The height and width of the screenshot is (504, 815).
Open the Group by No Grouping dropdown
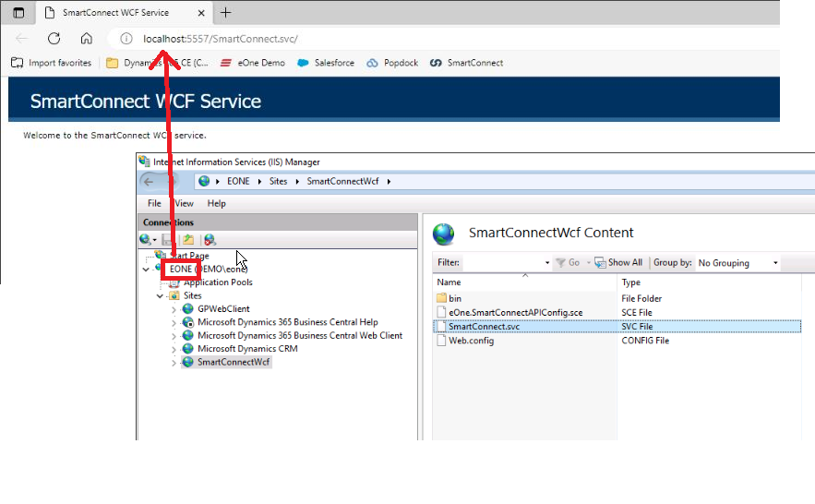point(738,263)
